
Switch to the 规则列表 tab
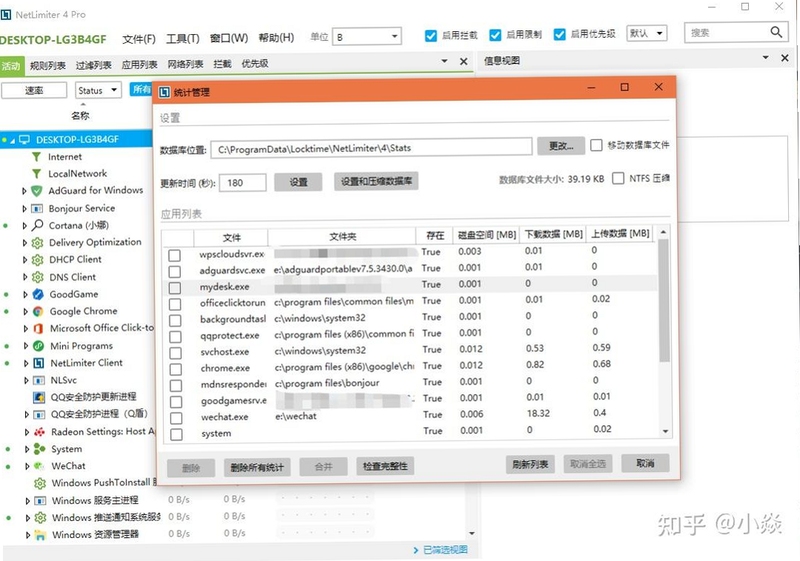coord(47,65)
